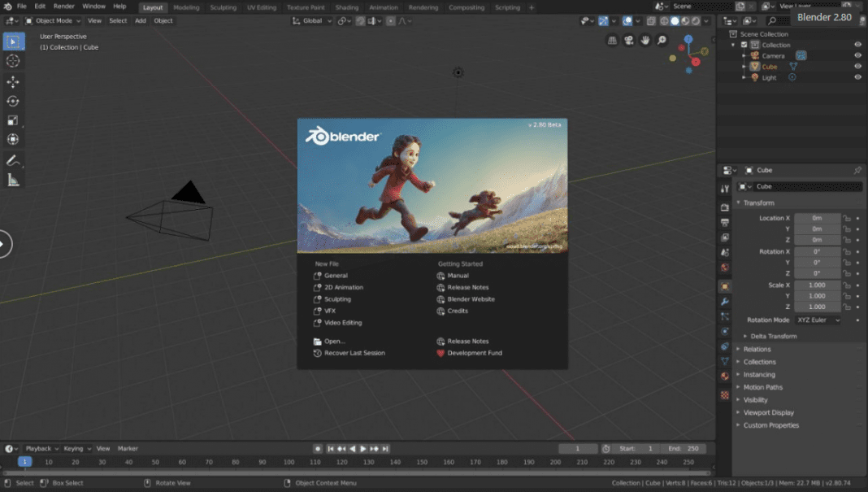Open the Global transform orientation dropdown
Screen dimensions: 868x492
point(311,21)
